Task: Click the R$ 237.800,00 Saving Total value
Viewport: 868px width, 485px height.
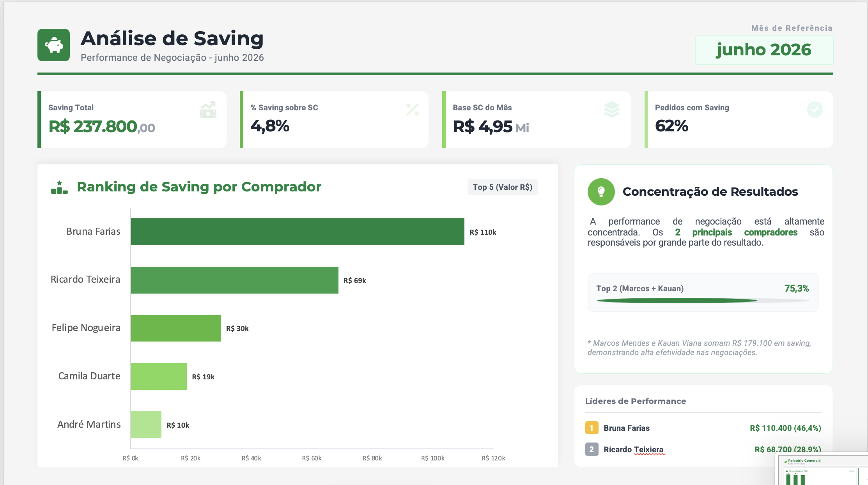Action: pos(102,127)
